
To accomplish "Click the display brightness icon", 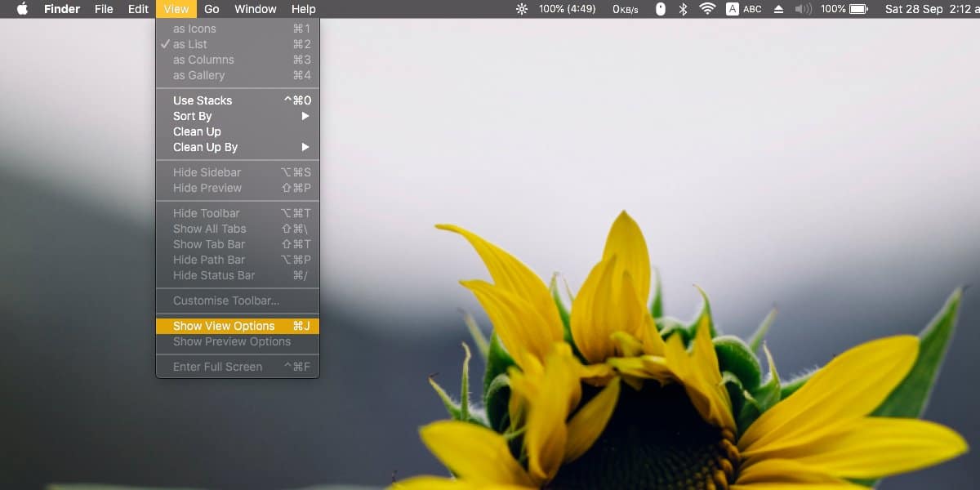I will click(521, 9).
